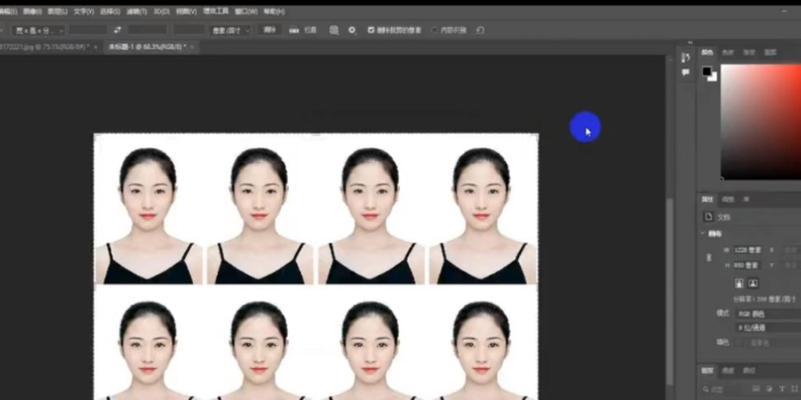Viewport: 801px width, 400px height.
Task: Switch to the Channels (通道) tab
Action: coord(728,370)
